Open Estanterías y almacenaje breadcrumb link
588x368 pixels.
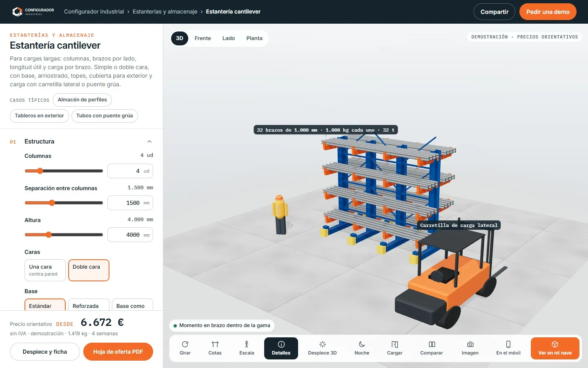165,11
